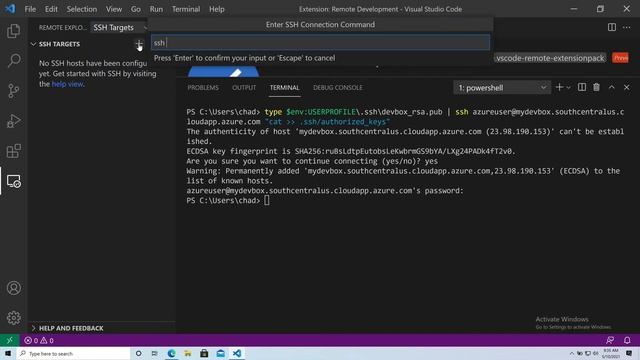Open the Edit menu
This screenshot has width=640, height=360.
point(51,9)
